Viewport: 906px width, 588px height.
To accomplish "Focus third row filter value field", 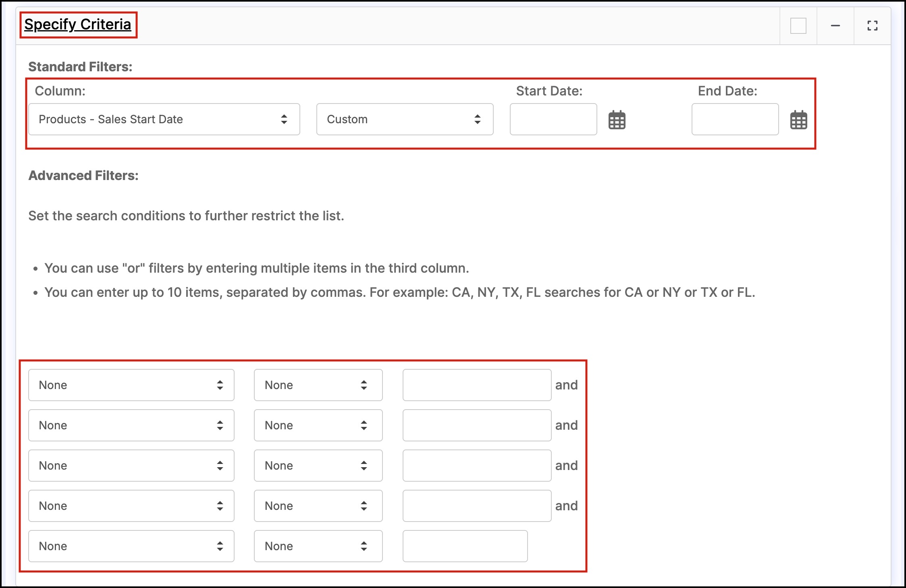I will (477, 466).
